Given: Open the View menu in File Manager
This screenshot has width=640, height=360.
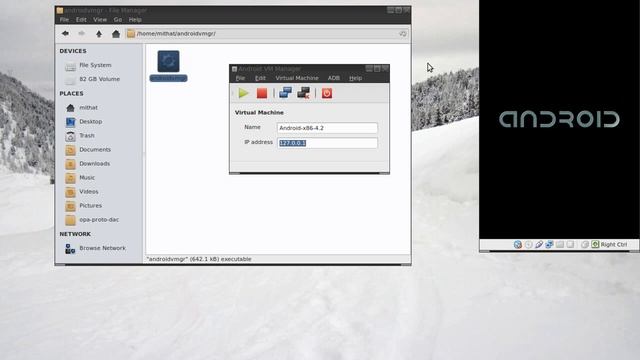Looking at the screenshot, I should click(100, 20).
